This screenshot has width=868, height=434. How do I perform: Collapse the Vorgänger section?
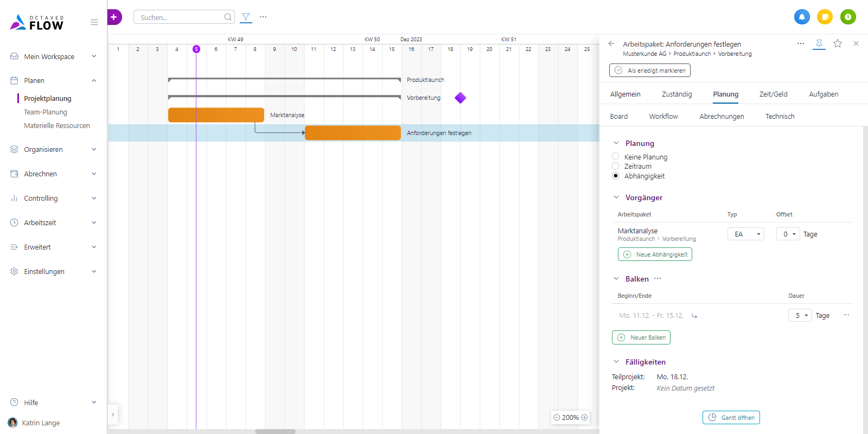(616, 197)
